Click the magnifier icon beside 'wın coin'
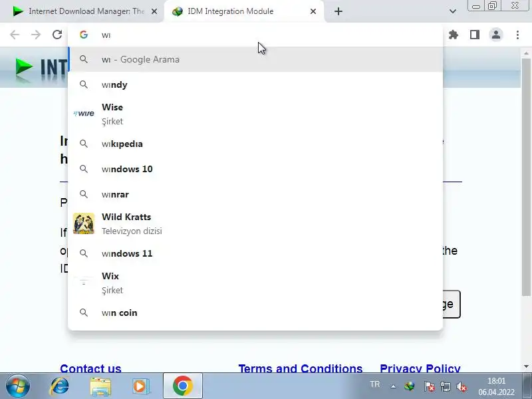 84,313
